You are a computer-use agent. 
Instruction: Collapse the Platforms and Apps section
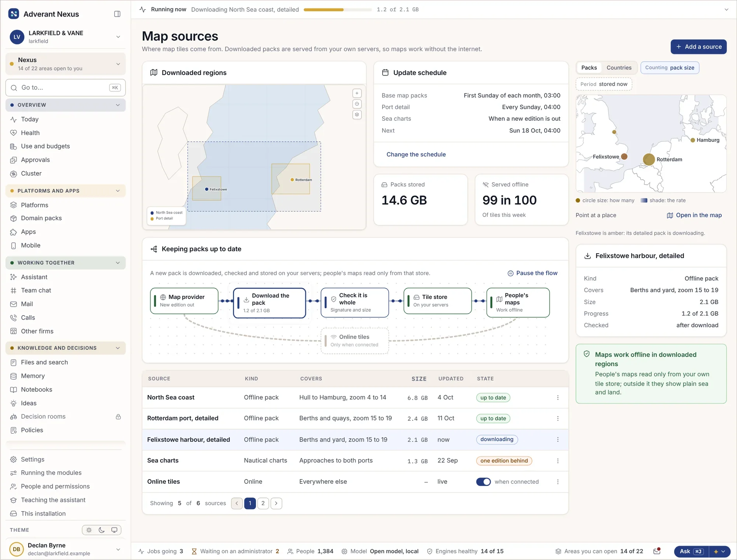[x=66, y=191]
